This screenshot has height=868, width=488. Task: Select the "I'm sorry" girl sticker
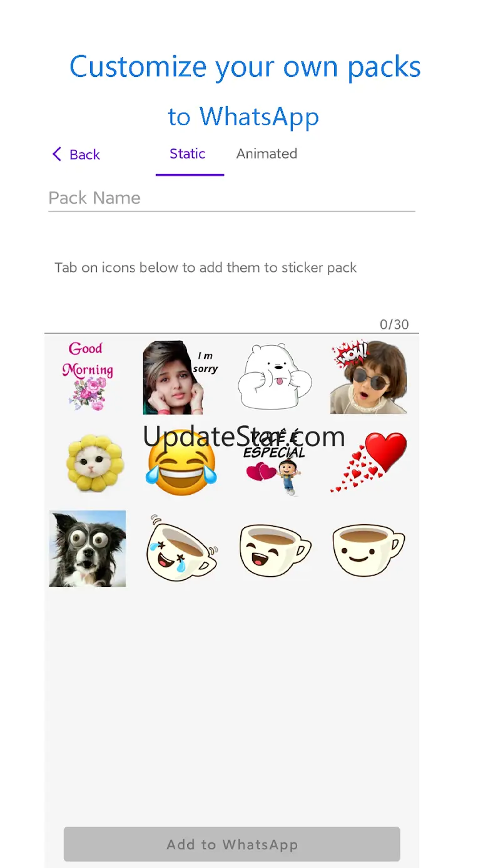(x=181, y=377)
